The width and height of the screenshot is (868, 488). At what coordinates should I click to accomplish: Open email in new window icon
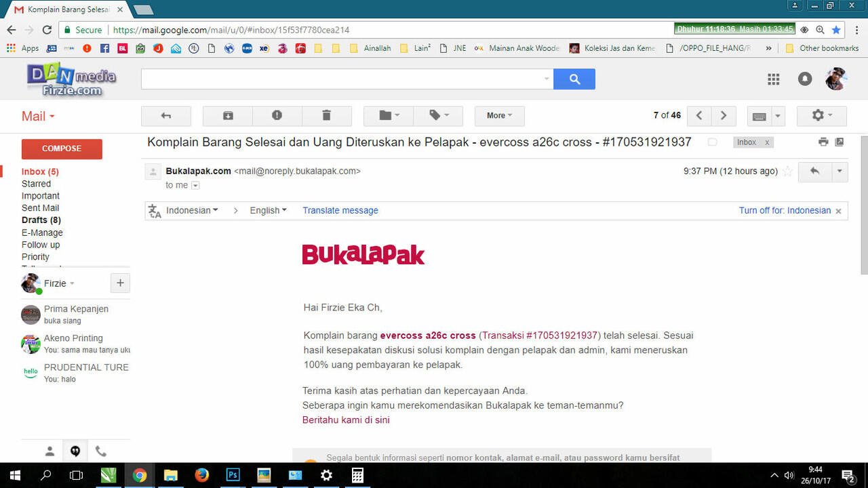point(840,142)
